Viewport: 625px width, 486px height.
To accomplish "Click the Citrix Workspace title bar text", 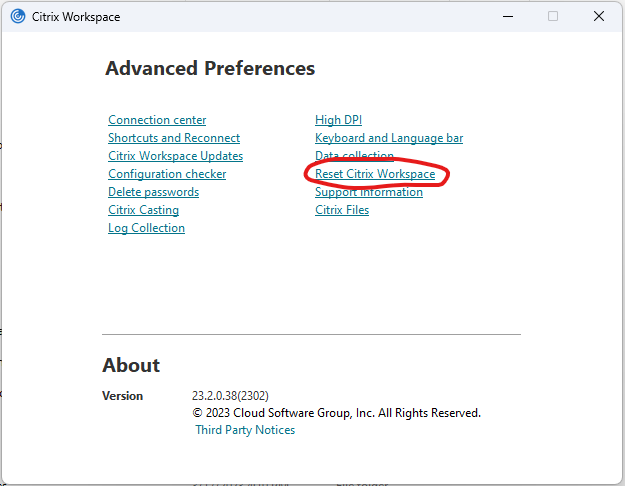I will pos(77,17).
